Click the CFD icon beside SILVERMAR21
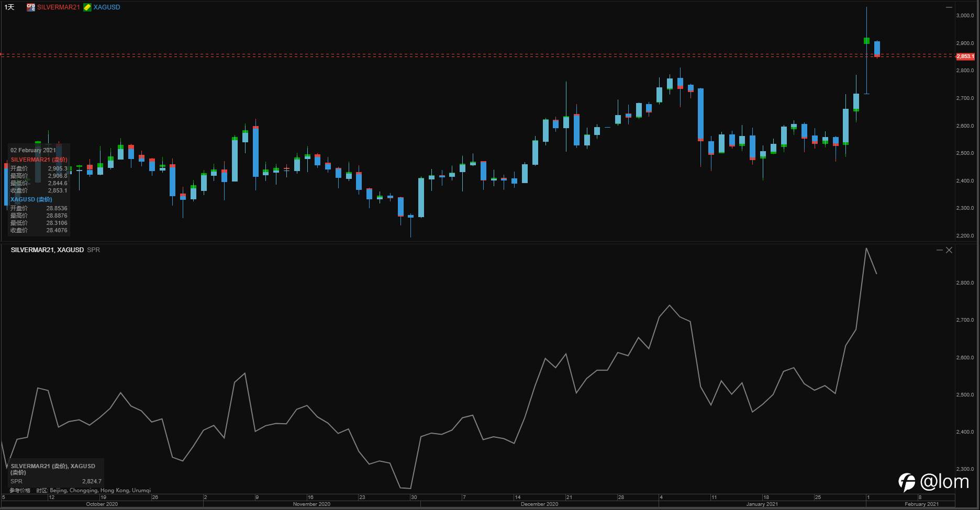Image resolution: width=980 pixels, height=510 pixels. tap(31, 7)
